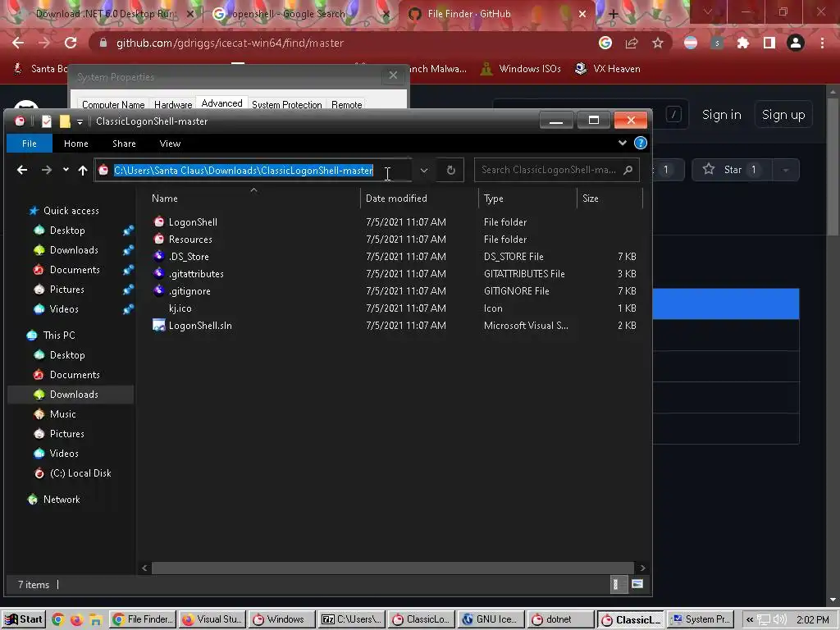Click Sign in on GitHub page

(x=722, y=115)
